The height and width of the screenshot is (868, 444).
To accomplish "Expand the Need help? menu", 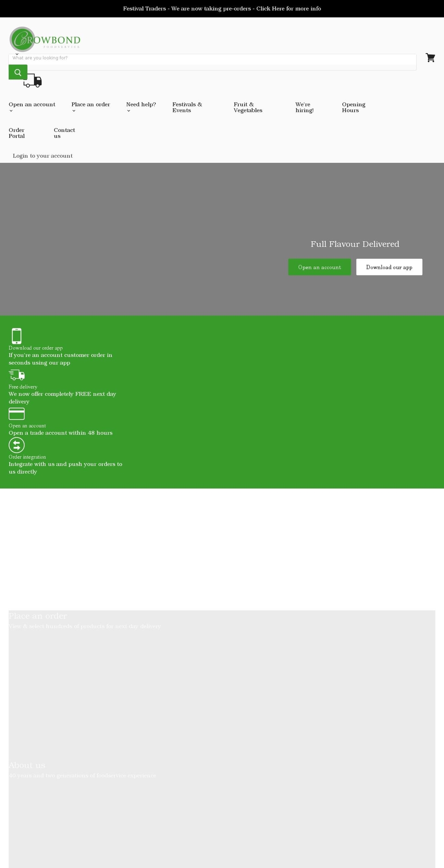I will 141,107.
